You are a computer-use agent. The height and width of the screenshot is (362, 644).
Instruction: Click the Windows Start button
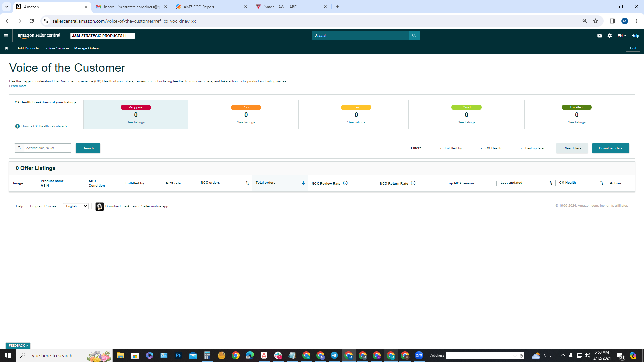point(8,355)
